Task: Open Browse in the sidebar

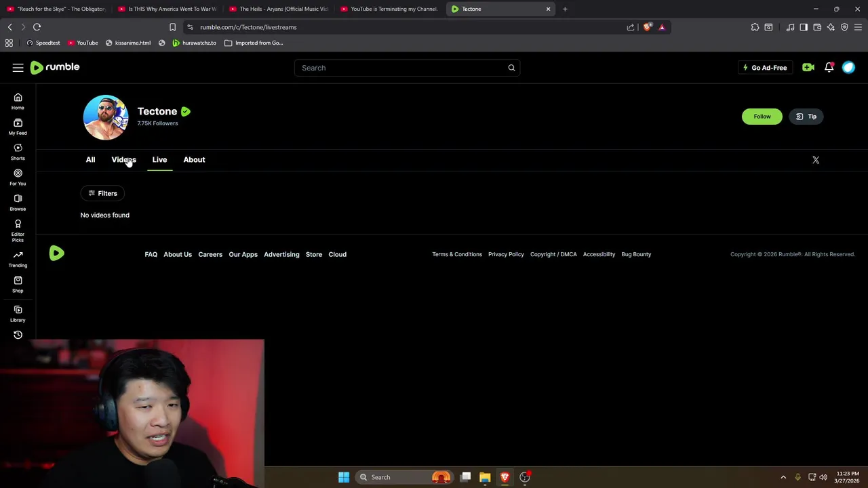Action: click(x=18, y=203)
